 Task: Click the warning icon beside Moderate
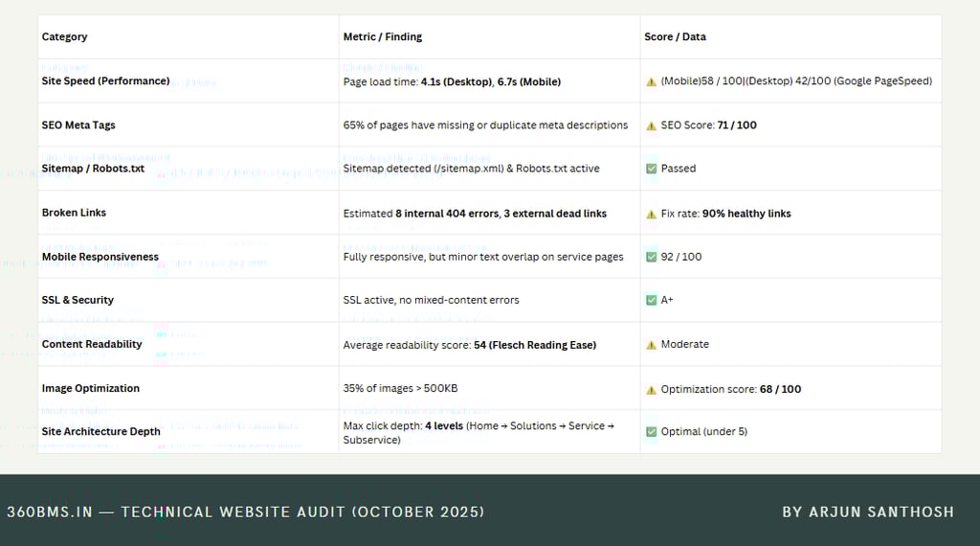click(x=651, y=345)
